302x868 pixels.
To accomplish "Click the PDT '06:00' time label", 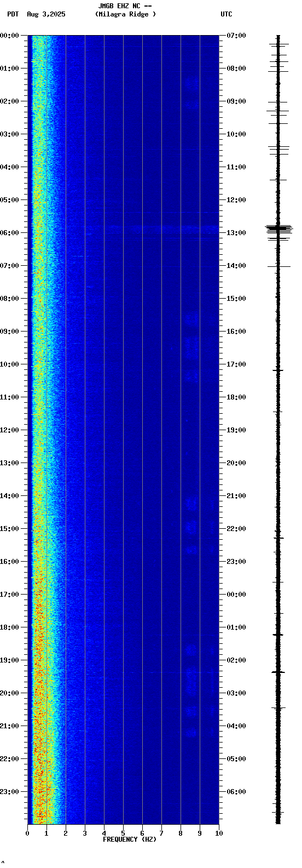I will (9, 233).
